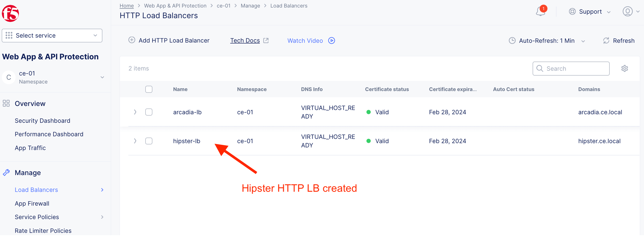Open the notifications bell icon
Image resolution: width=644 pixels, height=241 pixels.
tap(540, 12)
